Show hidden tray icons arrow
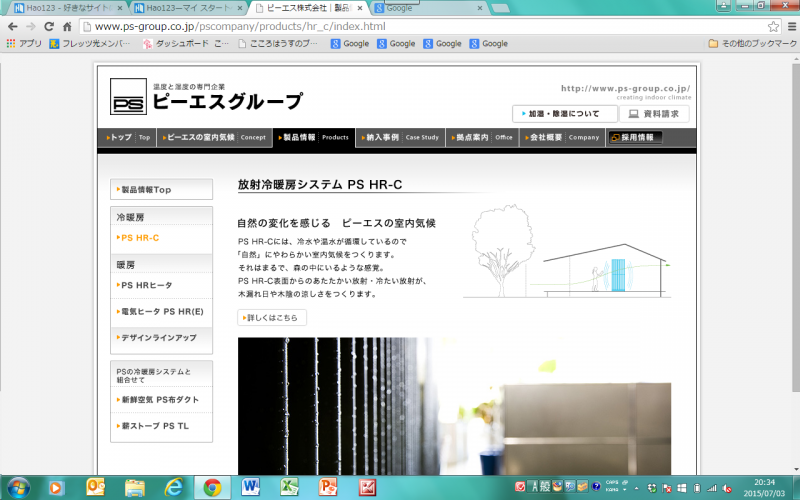 click(x=638, y=488)
